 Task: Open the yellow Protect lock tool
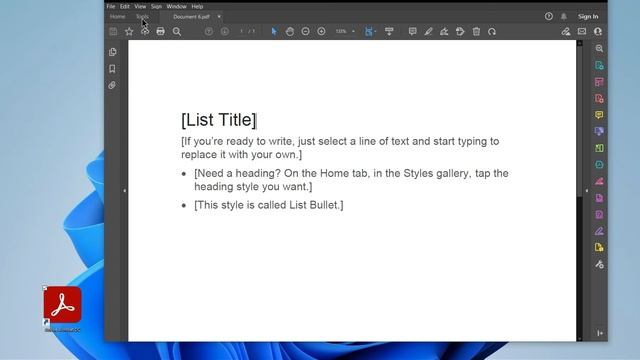coord(599,247)
